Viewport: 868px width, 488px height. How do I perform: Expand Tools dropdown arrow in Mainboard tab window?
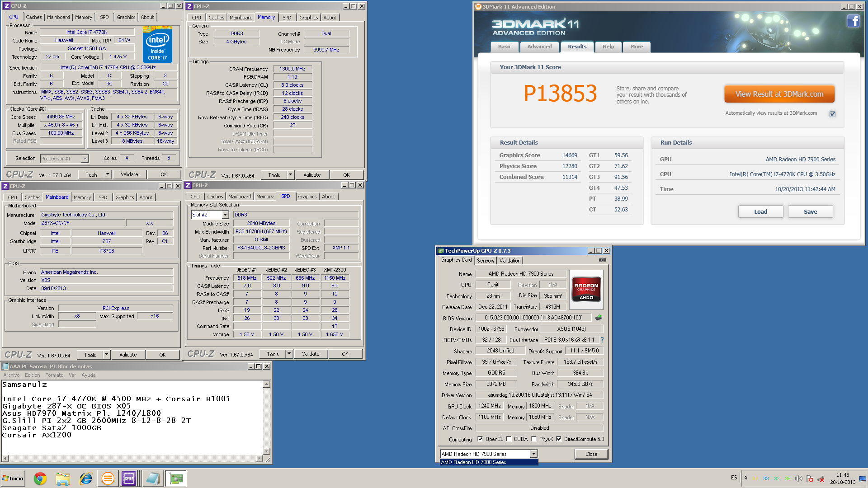(x=106, y=355)
